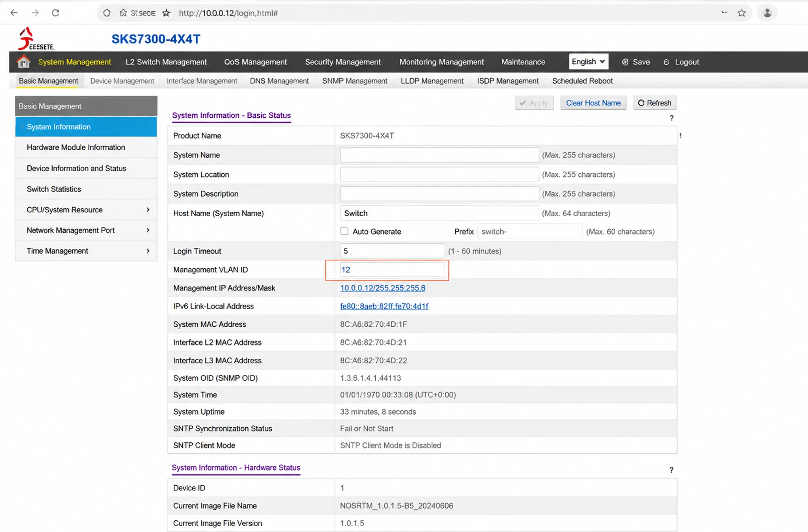Viewport: 808px width, 532px height.
Task: Open QoS Management menu
Action: tap(255, 62)
